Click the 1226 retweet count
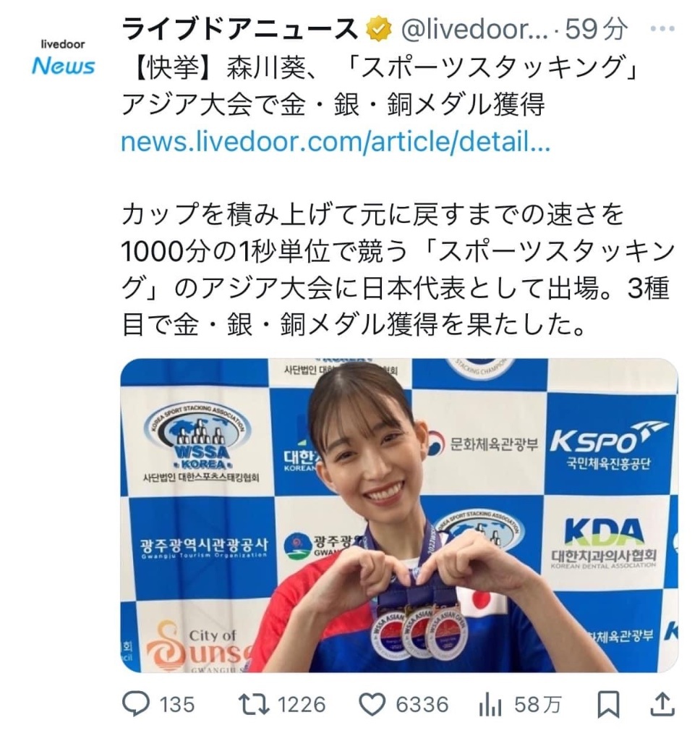Screen dimensions: 700x741 (302, 705)
